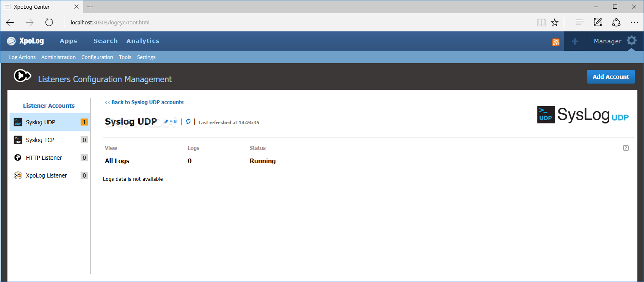Click the Listener Accounts heading
644x282 pixels.
tap(49, 106)
